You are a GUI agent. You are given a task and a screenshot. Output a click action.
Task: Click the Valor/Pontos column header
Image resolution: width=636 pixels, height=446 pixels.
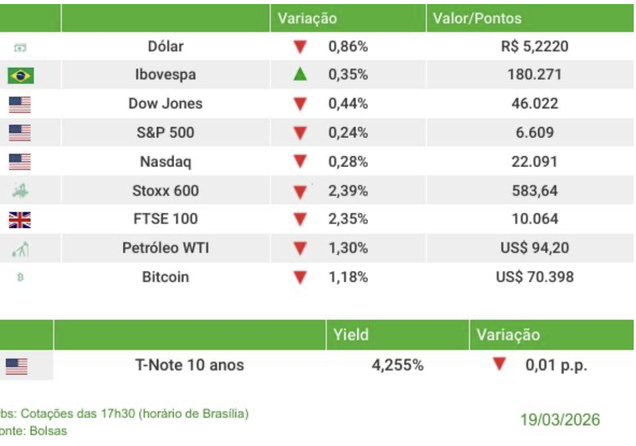click(x=477, y=18)
